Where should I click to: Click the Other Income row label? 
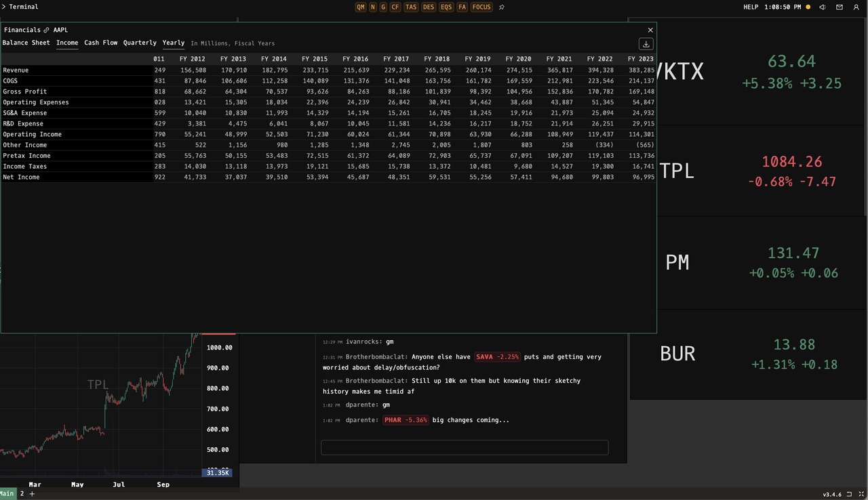coord(24,145)
